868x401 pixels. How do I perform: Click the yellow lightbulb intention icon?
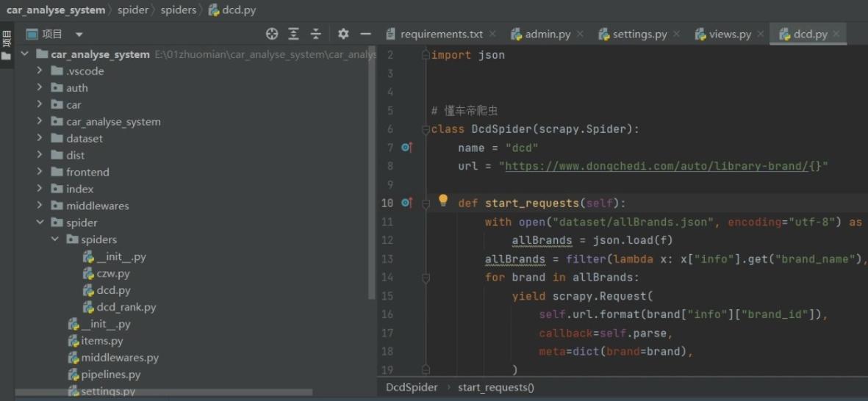[x=443, y=201]
